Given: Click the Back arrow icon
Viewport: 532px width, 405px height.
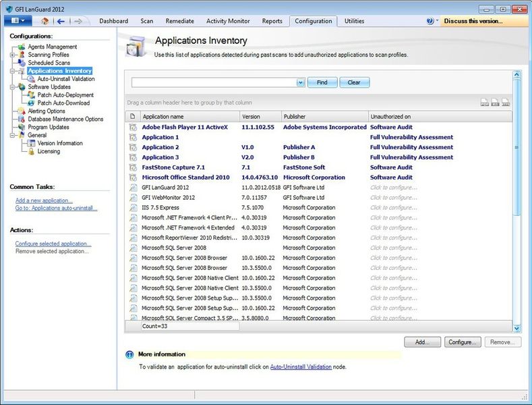Looking at the screenshot, I should pos(61,22).
